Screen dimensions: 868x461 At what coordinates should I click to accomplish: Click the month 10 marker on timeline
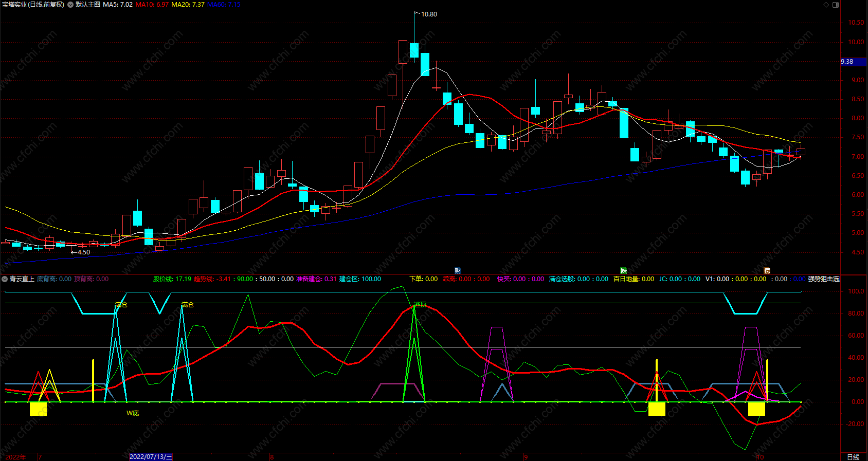pyautogui.click(x=760, y=457)
